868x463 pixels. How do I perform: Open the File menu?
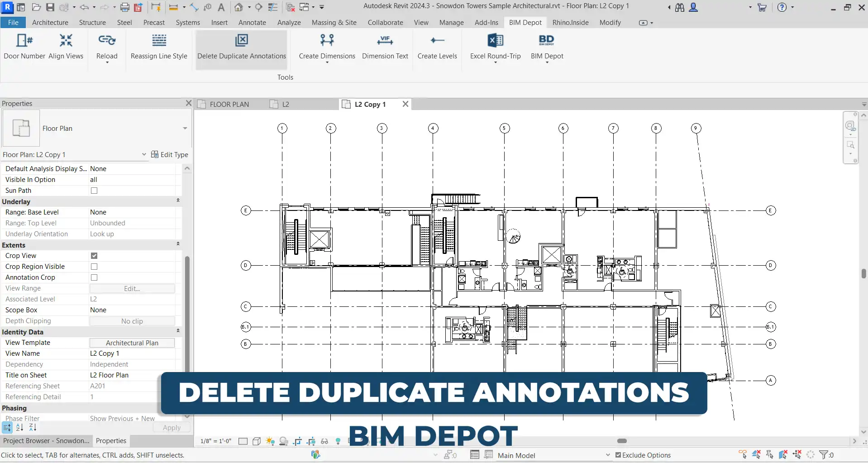[13, 23]
